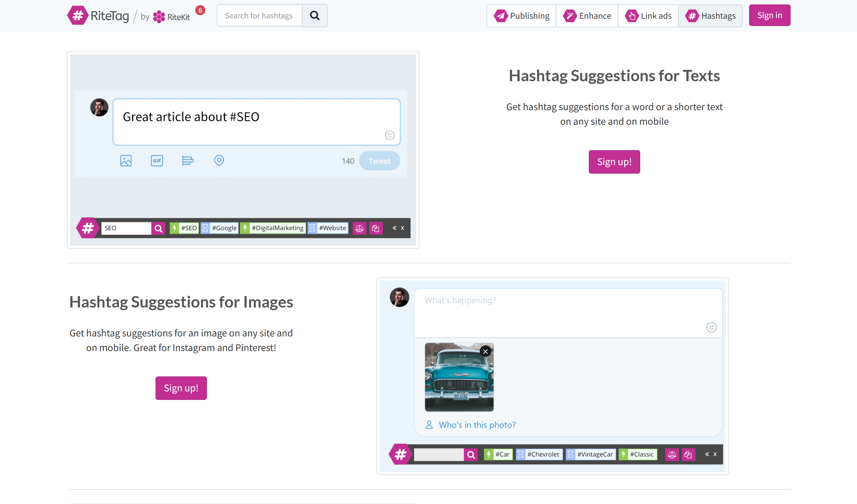The height and width of the screenshot is (504, 857).
Task: Open the Who's in this photo link
Action: click(x=477, y=425)
